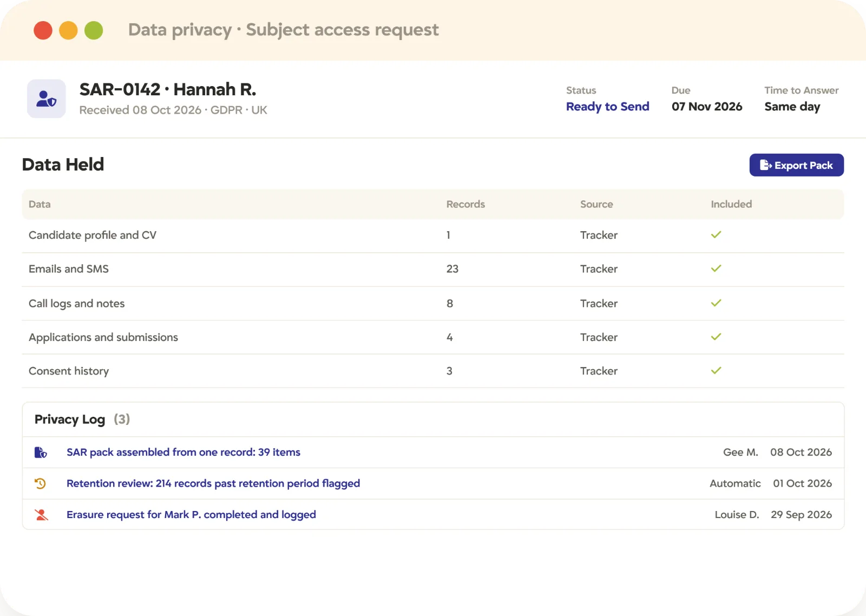866x616 pixels.
Task: Click the 29 Sep 2026 log date
Action: point(801,515)
